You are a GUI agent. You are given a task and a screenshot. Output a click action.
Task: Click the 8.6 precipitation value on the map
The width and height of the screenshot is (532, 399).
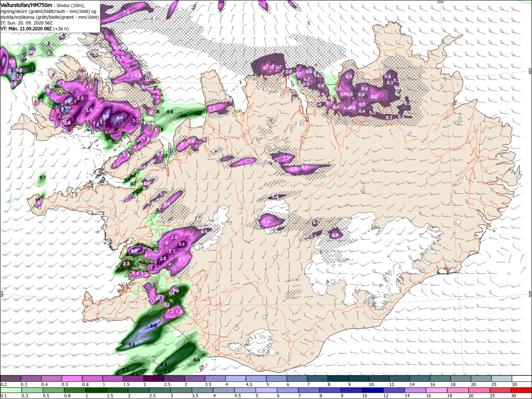pos(153,326)
